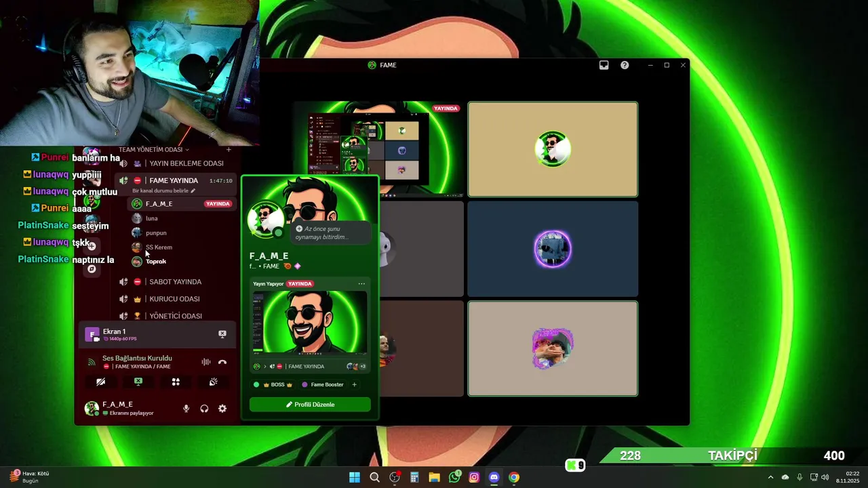Image resolution: width=868 pixels, height=488 pixels.
Task: Select the Fame Booster role chip
Action: (323, 385)
